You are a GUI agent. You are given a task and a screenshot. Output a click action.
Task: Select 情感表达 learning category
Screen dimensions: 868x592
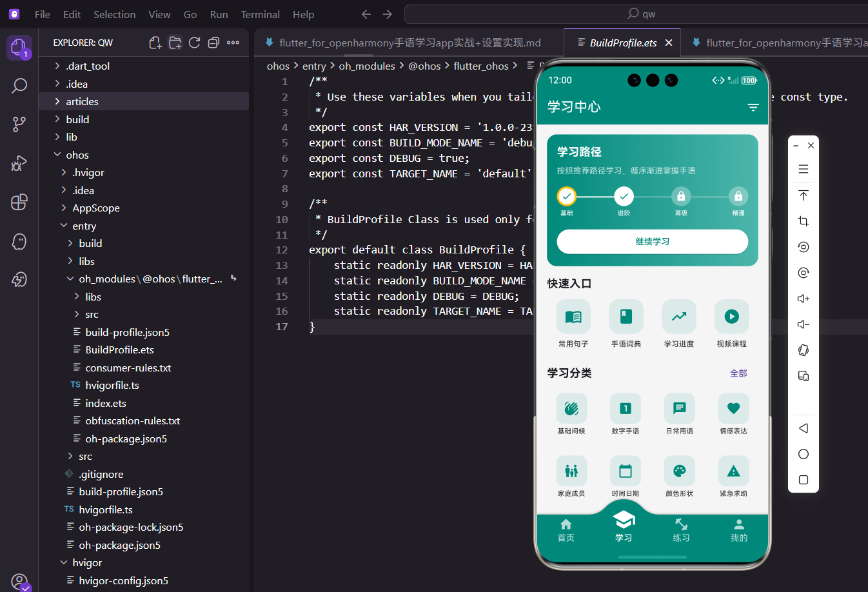point(733,414)
